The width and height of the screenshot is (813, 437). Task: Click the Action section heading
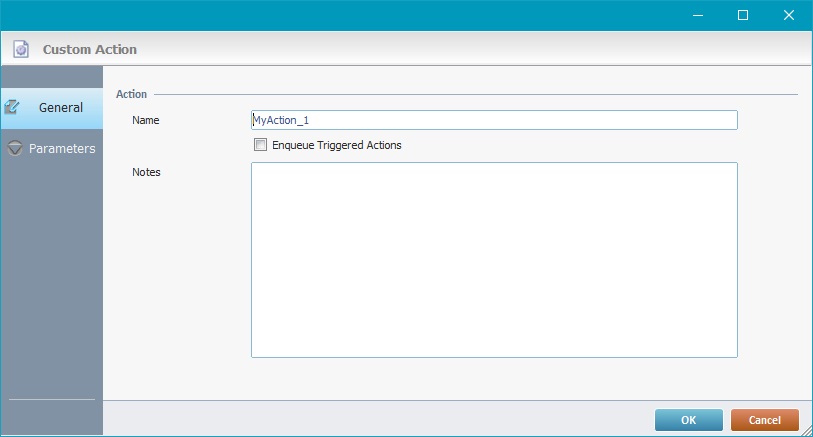click(132, 94)
